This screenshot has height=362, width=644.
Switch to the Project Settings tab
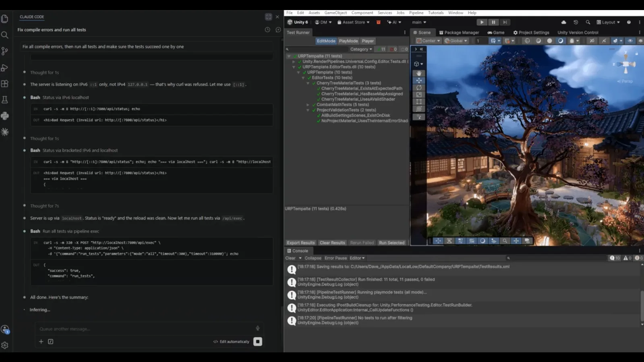point(531,33)
